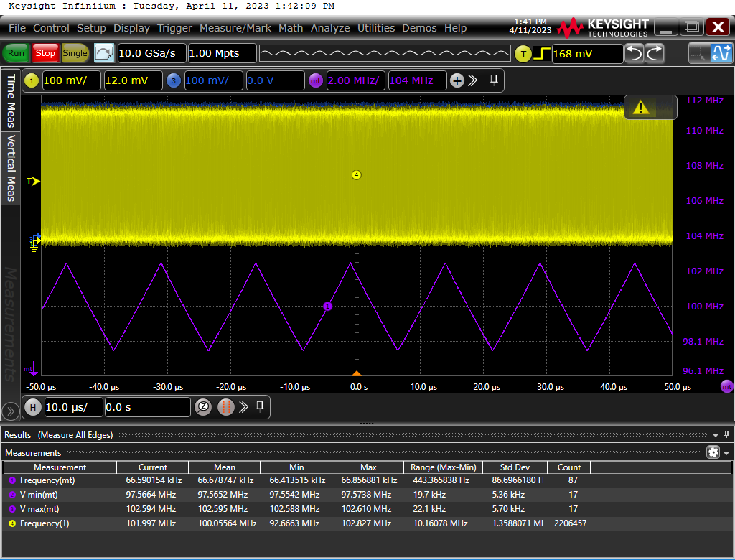Toggle the gated acquisition dashed-lines icon

[x=225, y=407]
